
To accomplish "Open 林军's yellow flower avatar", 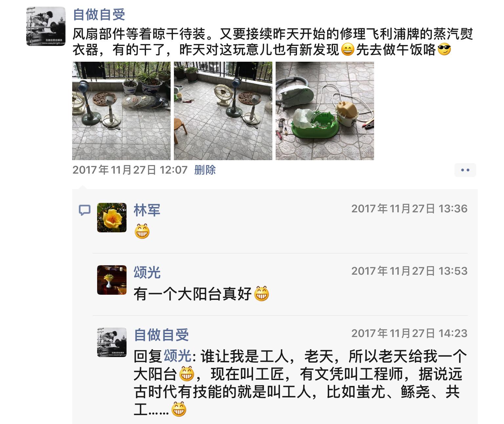I will click(112, 218).
